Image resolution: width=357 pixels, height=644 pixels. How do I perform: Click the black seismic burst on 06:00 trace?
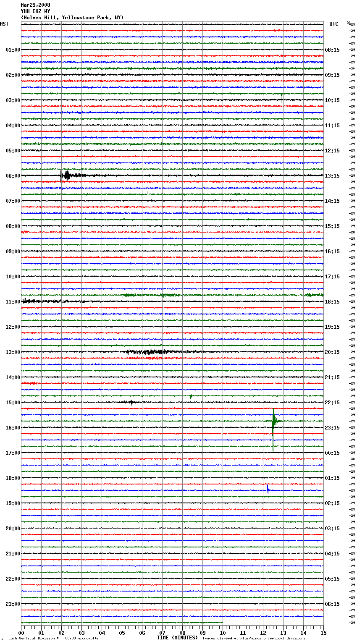pyautogui.click(x=67, y=175)
